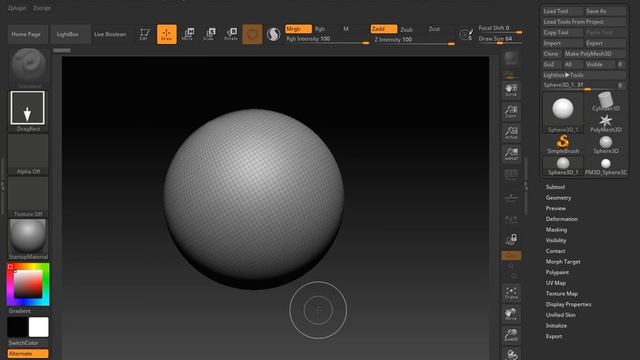Toggle the Local lock icon on right shelf

tap(511, 240)
